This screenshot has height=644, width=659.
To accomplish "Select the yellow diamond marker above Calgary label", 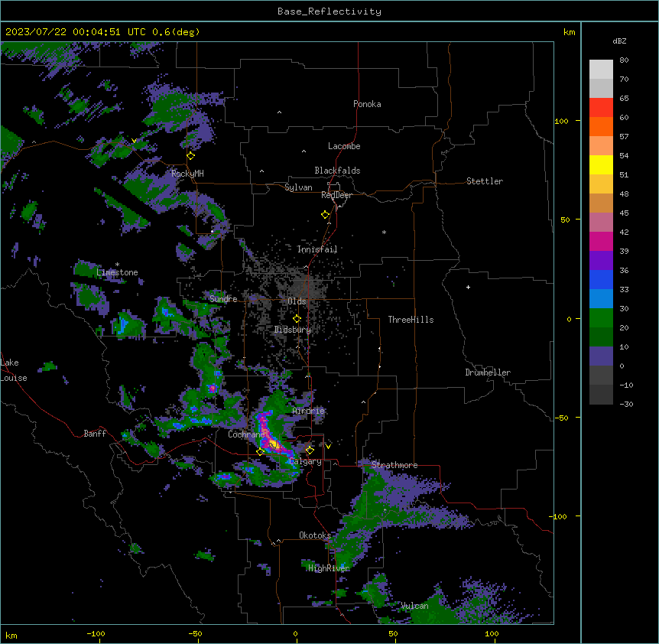I will click(x=310, y=450).
